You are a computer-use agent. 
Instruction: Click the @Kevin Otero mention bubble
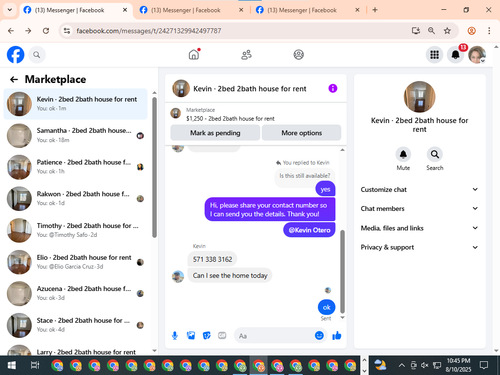pos(309,230)
